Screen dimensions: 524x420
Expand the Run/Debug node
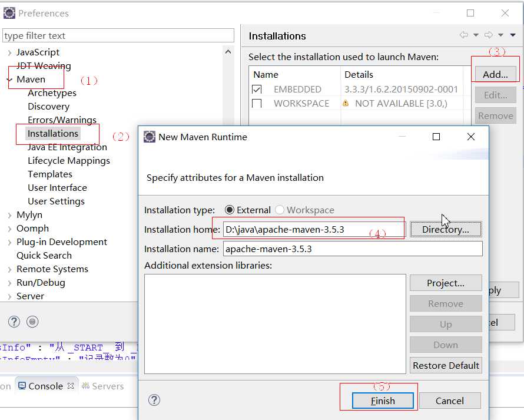9,283
